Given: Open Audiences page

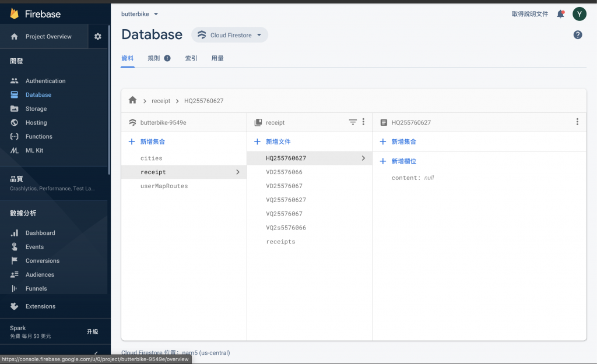Looking at the screenshot, I should pyautogui.click(x=40, y=274).
